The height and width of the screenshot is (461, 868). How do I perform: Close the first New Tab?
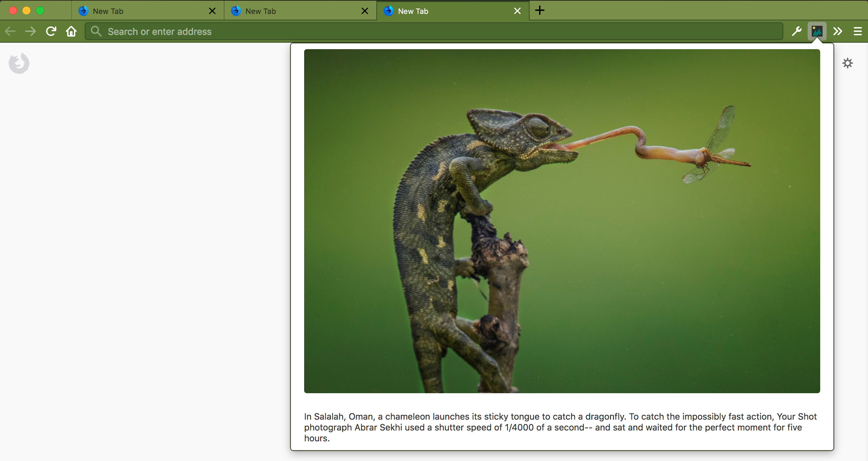pyautogui.click(x=212, y=11)
